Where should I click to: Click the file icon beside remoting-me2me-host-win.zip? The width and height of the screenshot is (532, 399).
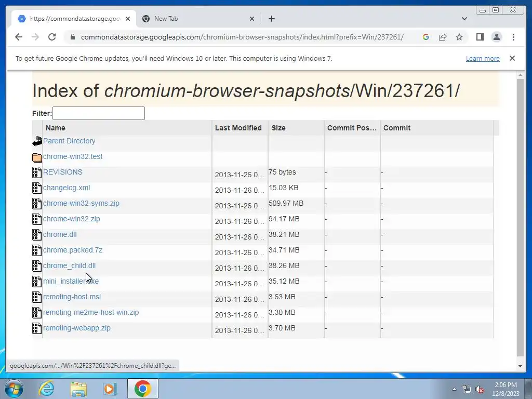click(37, 313)
